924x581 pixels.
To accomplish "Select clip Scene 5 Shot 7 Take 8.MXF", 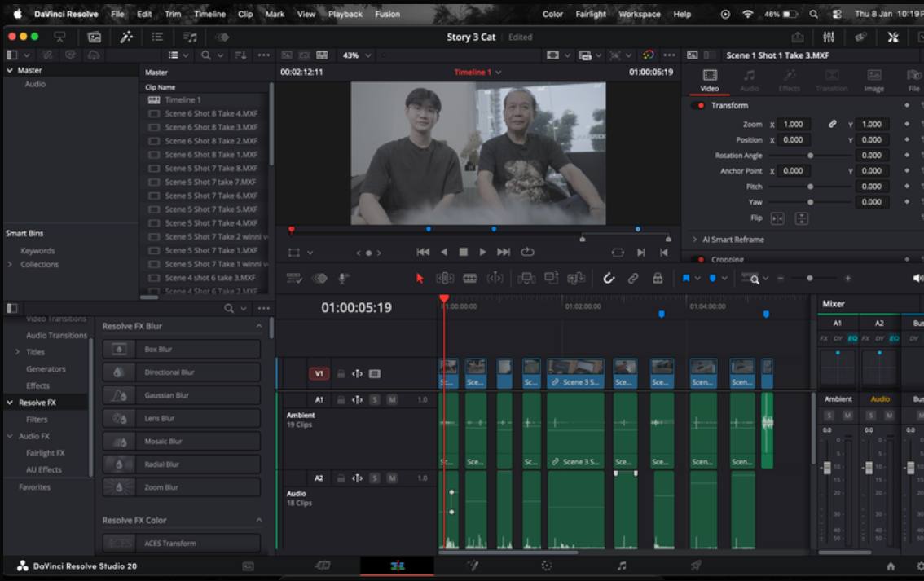I will click(x=211, y=168).
